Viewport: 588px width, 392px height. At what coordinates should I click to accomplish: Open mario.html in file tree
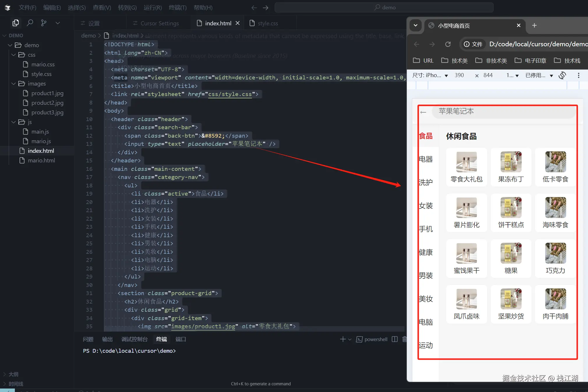[x=41, y=160]
